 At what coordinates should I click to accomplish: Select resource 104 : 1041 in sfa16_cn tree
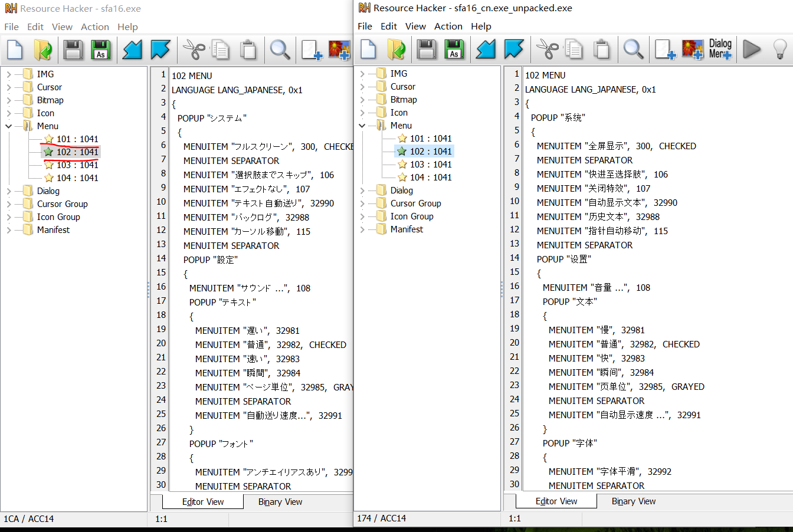pos(431,178)
